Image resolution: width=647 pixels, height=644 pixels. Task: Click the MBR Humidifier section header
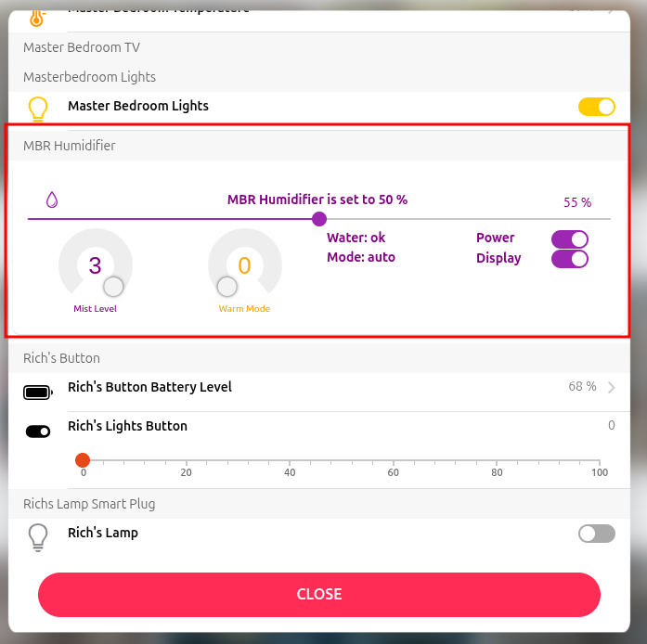pyautogui.click(x=70, y=146)
